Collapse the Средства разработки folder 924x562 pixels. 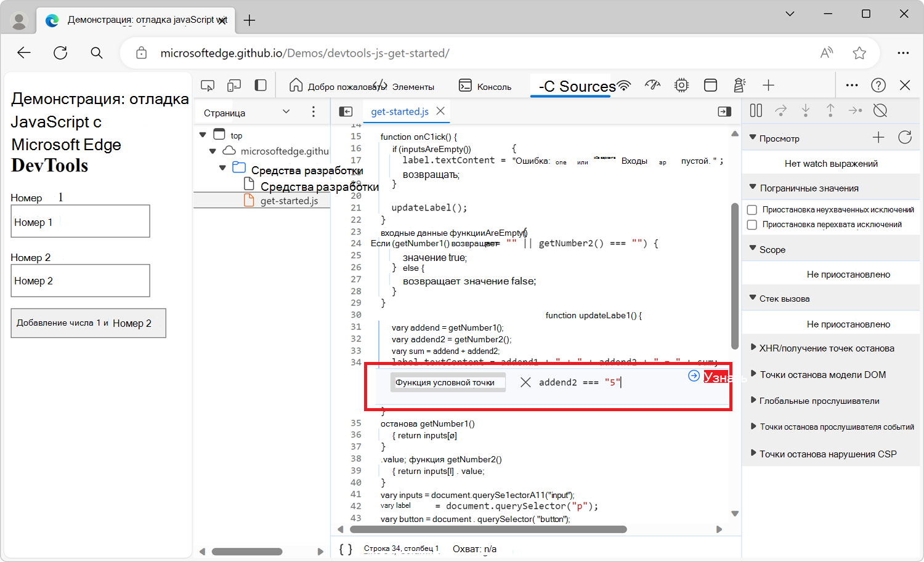click(222, 167)
